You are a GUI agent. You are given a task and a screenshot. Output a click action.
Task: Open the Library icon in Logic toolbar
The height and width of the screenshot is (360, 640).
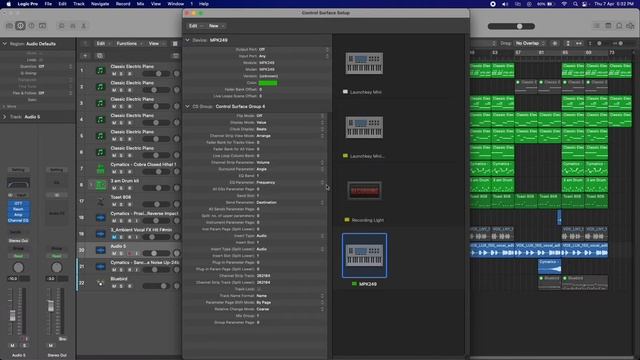pos(9,26)
